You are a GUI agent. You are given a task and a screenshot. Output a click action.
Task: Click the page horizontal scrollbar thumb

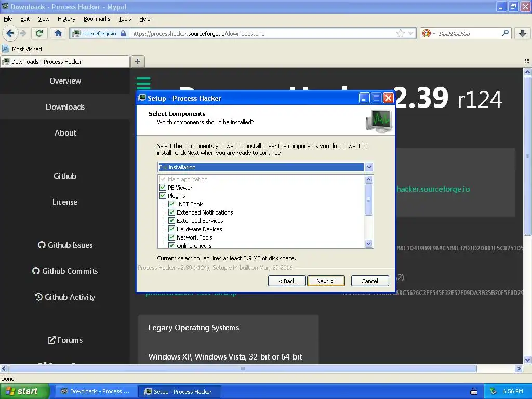243,368
